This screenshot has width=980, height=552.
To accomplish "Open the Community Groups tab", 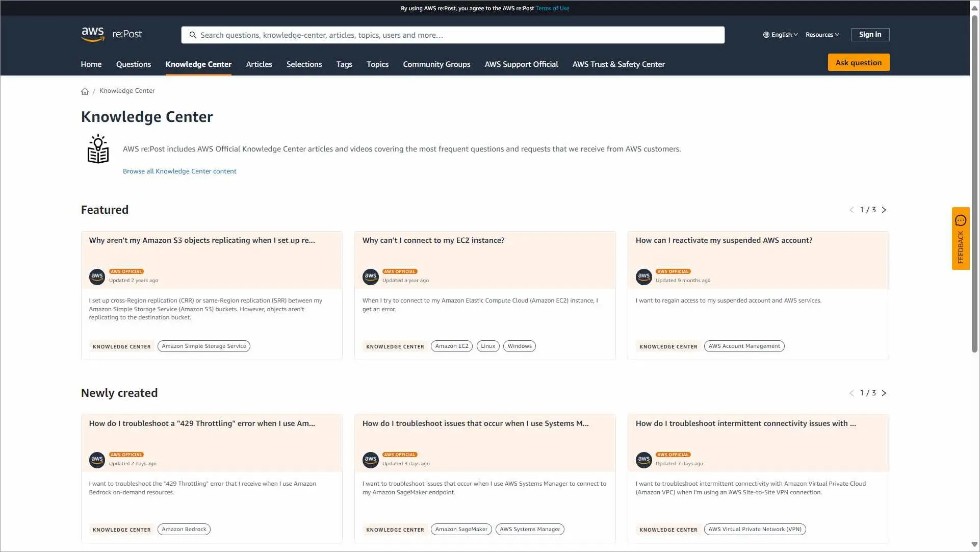I will point(436,64).
